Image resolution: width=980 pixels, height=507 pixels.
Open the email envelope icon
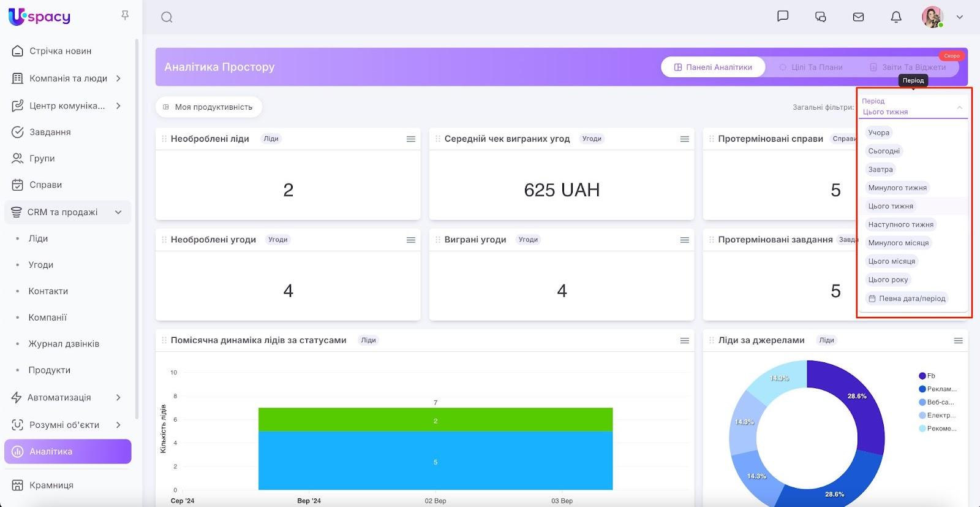click(859, 17)
